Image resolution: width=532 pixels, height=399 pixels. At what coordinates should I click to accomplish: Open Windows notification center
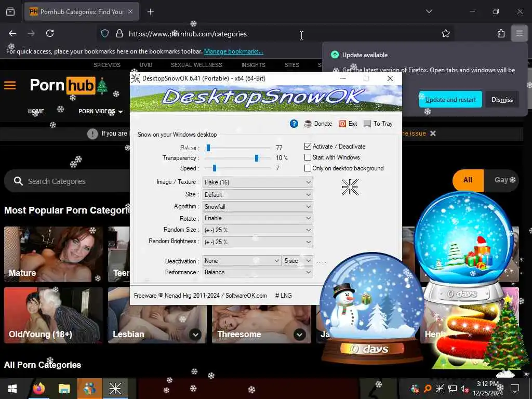[515, 389]
